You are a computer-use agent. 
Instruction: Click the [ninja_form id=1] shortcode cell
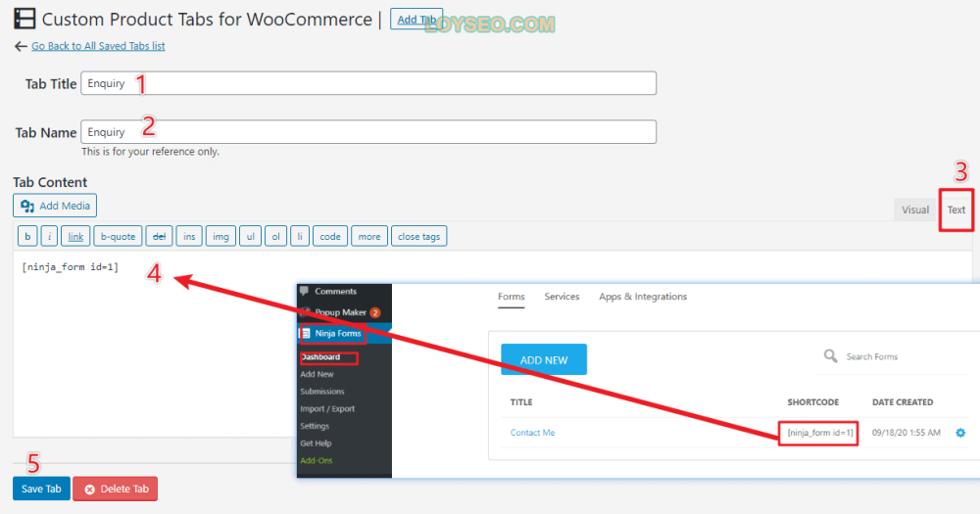pyautogui.click(x=819, y=433)
